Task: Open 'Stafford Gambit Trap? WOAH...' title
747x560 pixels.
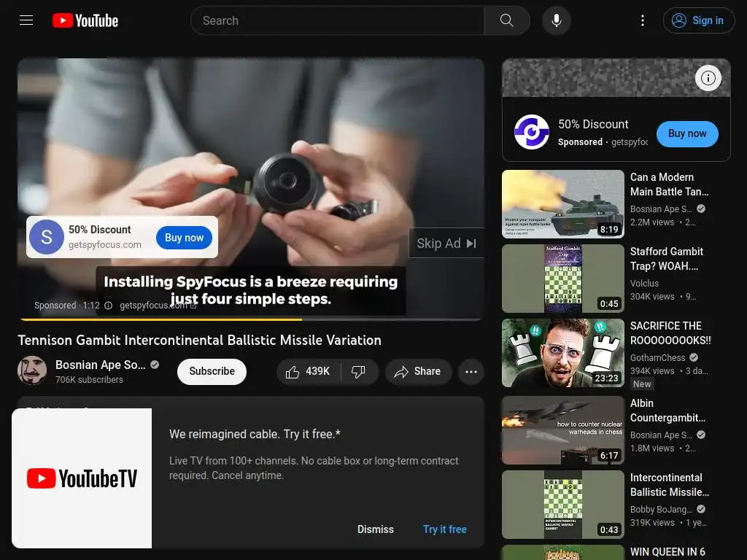Action: pos(667,259)
